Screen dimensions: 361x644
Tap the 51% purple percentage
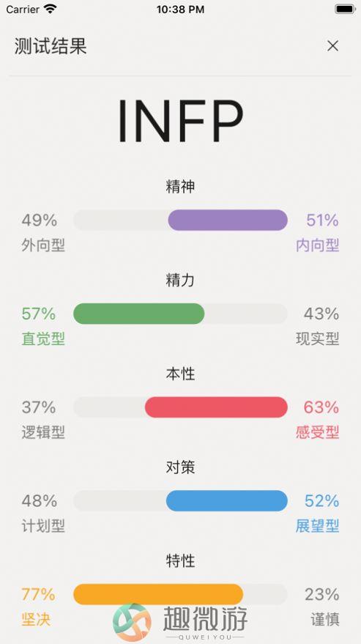pyautogui.click(x=322, y=221)
